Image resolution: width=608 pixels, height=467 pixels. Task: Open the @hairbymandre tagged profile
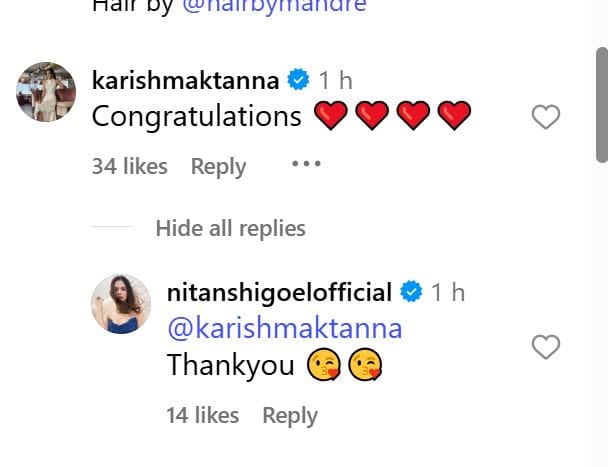click(x=274, y=7)
